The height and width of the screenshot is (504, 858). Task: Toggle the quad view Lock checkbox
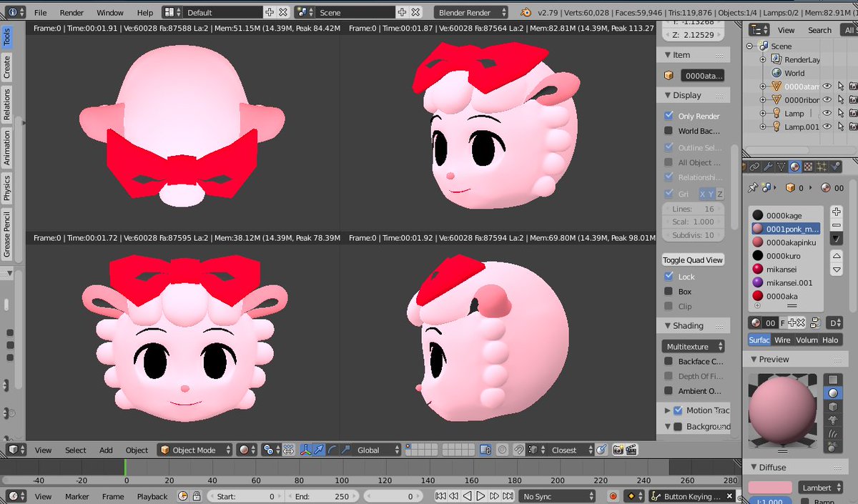click(x=669, y=276)
